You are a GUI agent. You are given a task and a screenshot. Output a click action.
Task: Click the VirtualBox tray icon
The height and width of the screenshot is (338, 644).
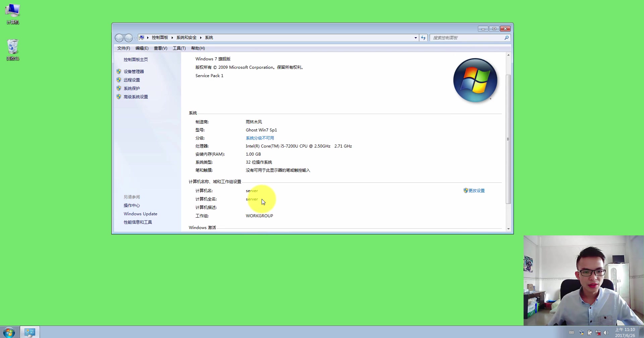581,333
